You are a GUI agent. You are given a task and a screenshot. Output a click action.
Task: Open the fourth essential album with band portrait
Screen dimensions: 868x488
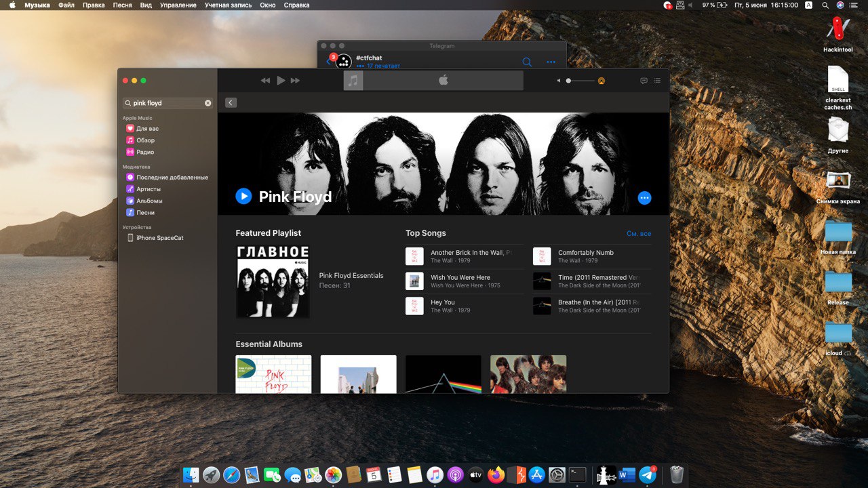pos(528,374)
